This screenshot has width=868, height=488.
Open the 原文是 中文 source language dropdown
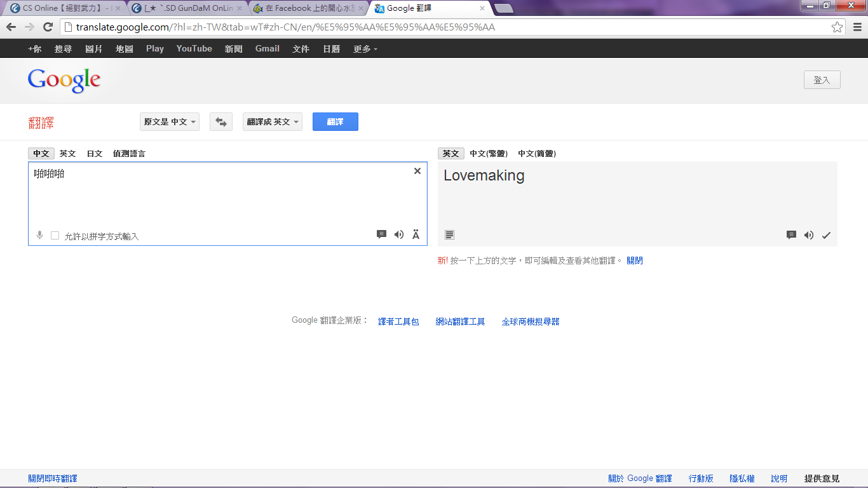170,122
